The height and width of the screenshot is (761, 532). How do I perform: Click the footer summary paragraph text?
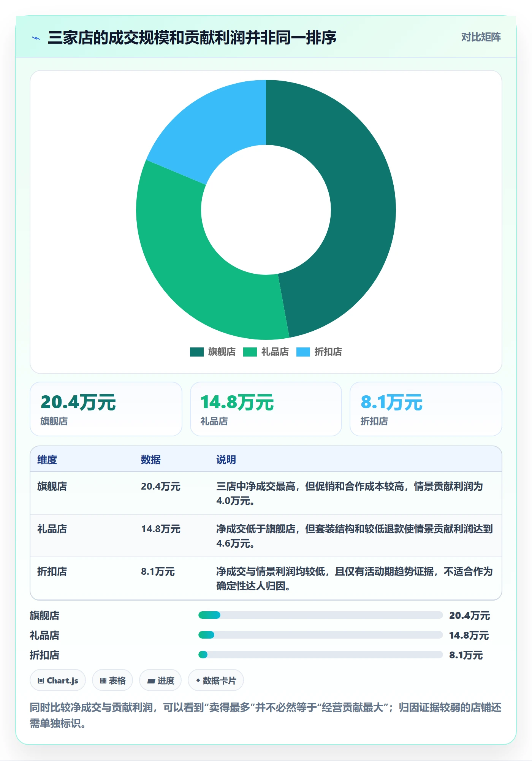click(x=266, y=715)
